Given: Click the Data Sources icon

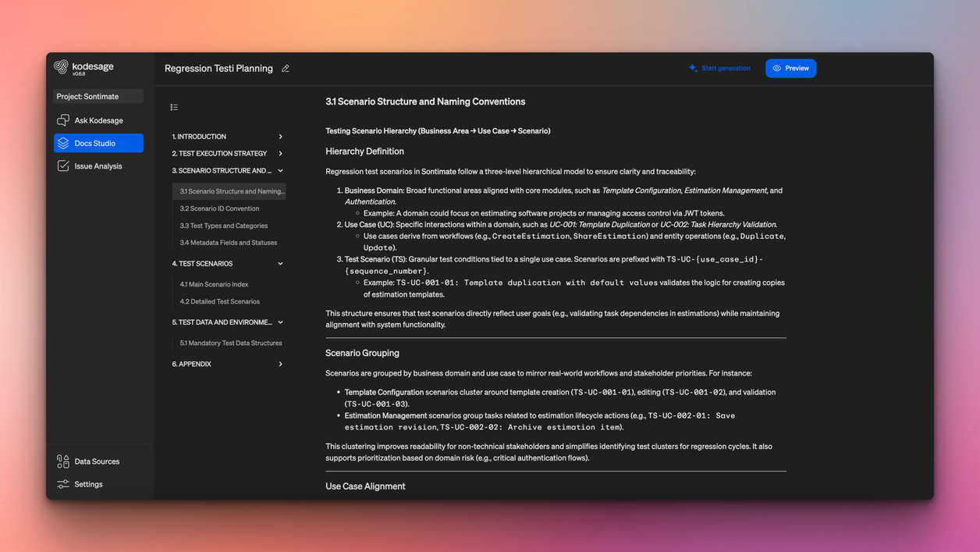Looking at the screenshot, I should [62, 461].
